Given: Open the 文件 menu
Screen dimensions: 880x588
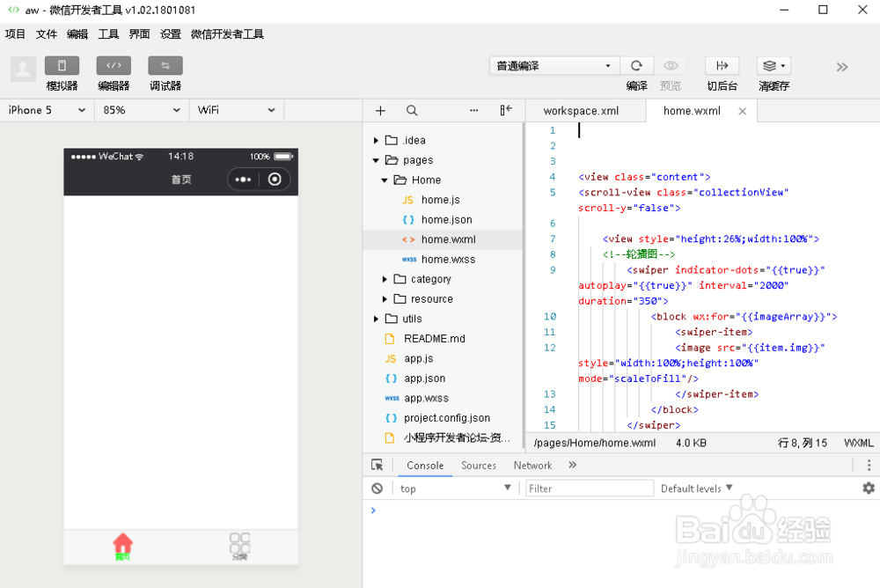Looking at the screenshot, I should click(46, 34).
